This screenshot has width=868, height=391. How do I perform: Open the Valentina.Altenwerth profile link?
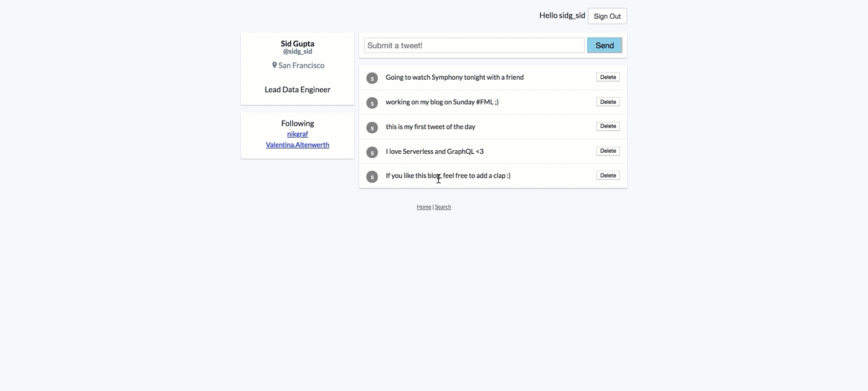coord(297,144)
